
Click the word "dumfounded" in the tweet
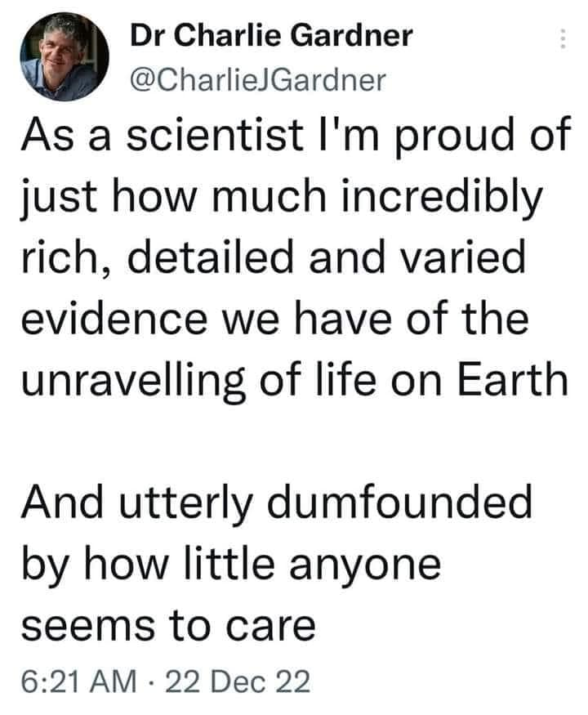[399, 502]
